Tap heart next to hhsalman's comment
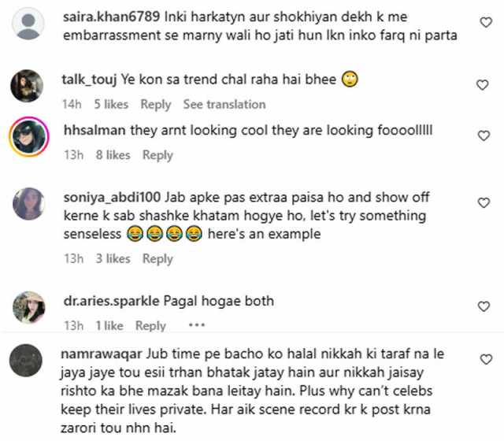The height and width of the screenshot is (441, 504). (484, 135)
